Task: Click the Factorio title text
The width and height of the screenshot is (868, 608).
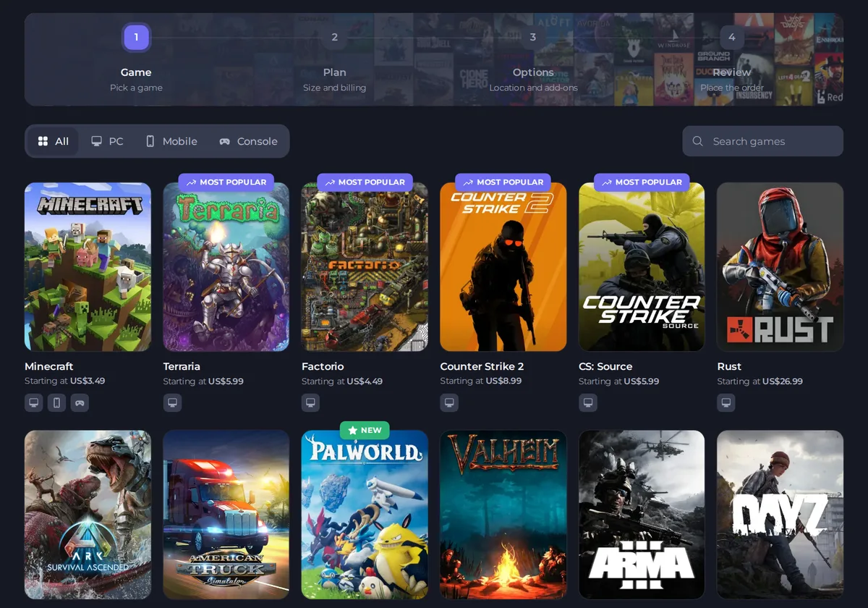Action: click(x=323, y=366)
